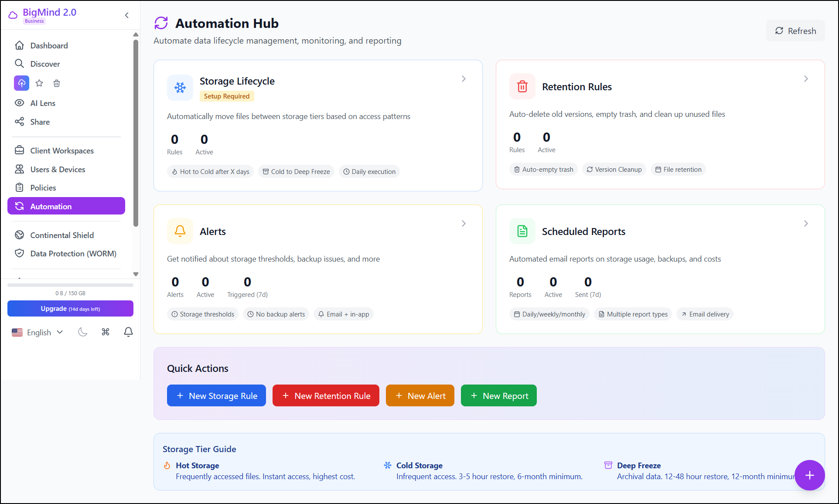Toggle dark mode with moon icon
The height and width of the screenshot is (504, 839).
coord(83,332)
